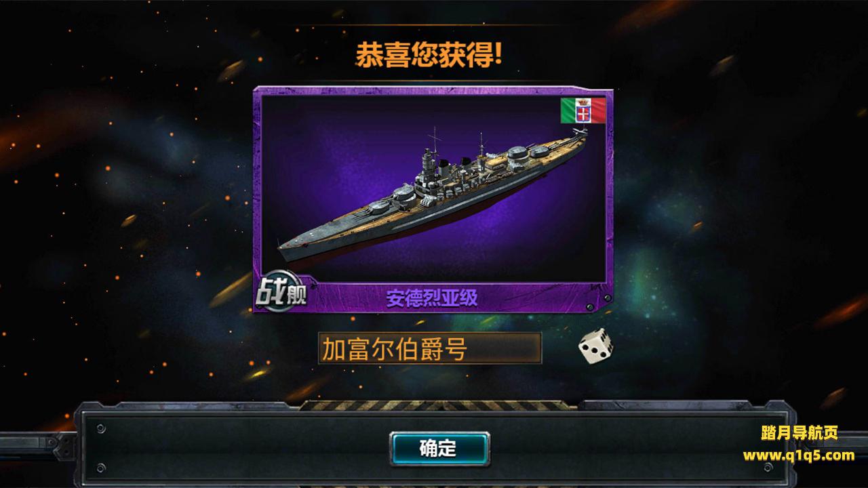The image size is (868, 488).
Task: Click the 安德烈亚级 class label
Action: click(432, 298)
